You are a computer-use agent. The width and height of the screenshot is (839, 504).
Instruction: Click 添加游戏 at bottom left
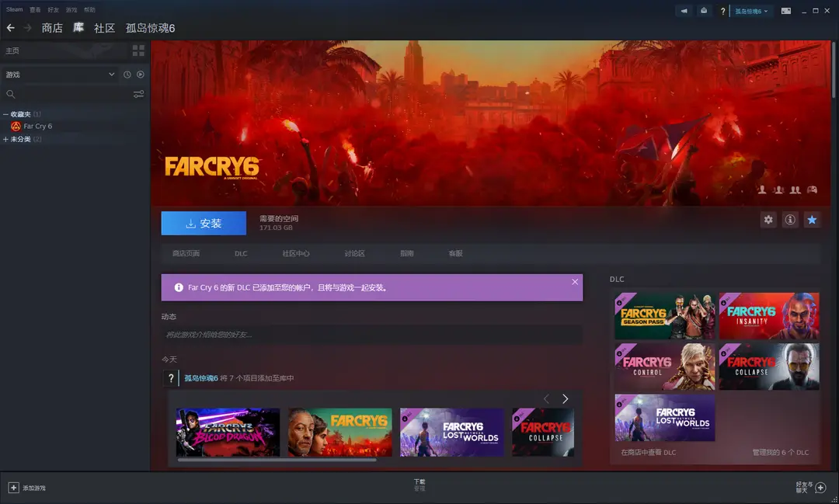pyautogui.click(x=33, y=488)
